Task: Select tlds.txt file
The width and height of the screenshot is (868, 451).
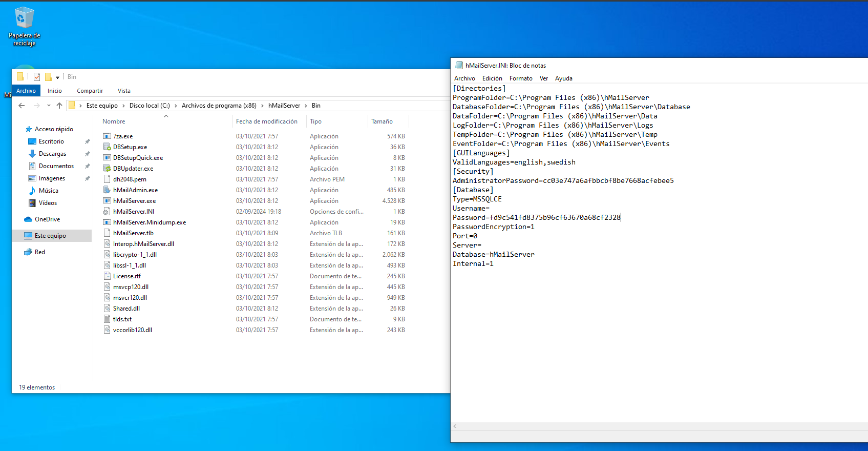Action: (122, 319)
